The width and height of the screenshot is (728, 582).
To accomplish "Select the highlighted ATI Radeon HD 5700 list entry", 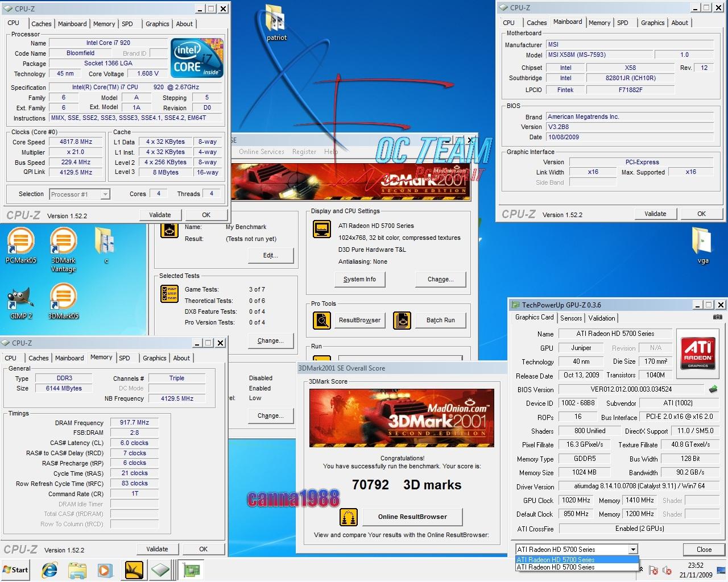I will pyautogui.click(x=577, y=560).
